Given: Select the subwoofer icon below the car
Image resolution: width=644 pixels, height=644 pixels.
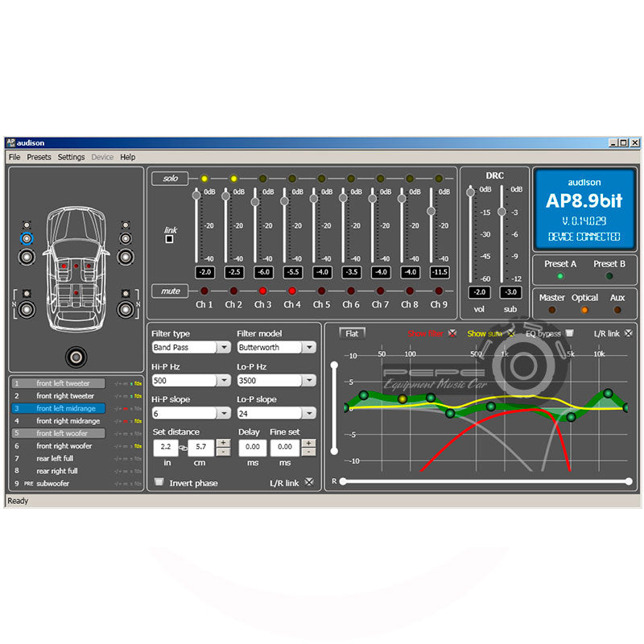Looking at the screenshot, I should point(76,357).
